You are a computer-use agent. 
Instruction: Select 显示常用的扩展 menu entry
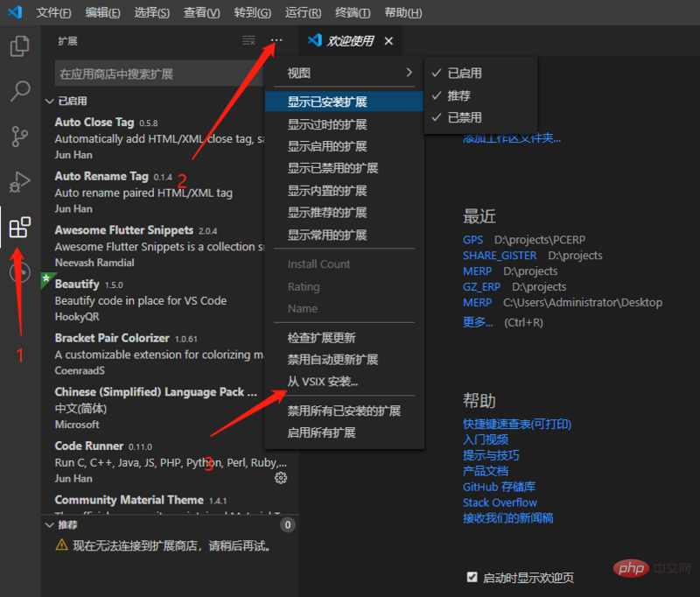coord(344,235)
